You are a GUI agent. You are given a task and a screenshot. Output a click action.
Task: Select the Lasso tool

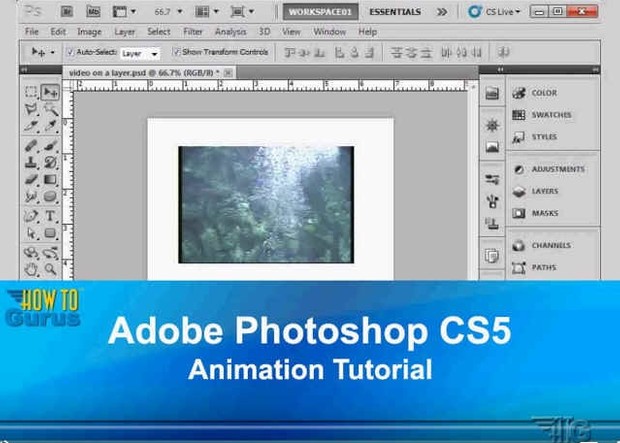click(31, 109)
